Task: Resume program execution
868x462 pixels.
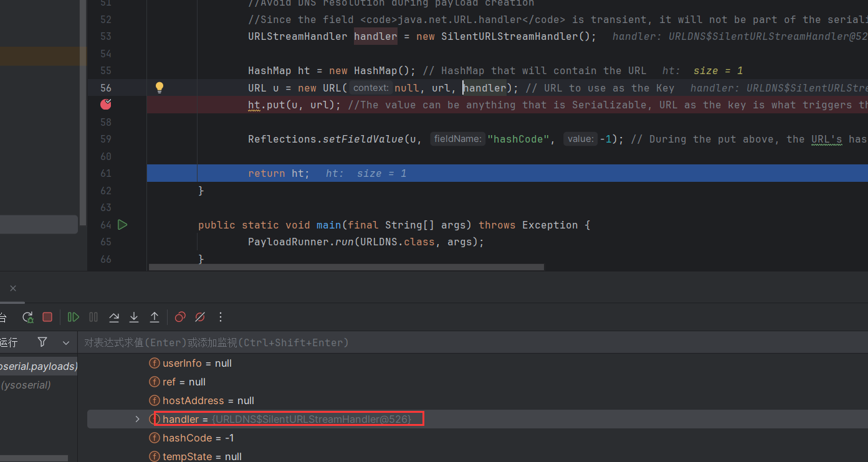Action: coord(74,318)
